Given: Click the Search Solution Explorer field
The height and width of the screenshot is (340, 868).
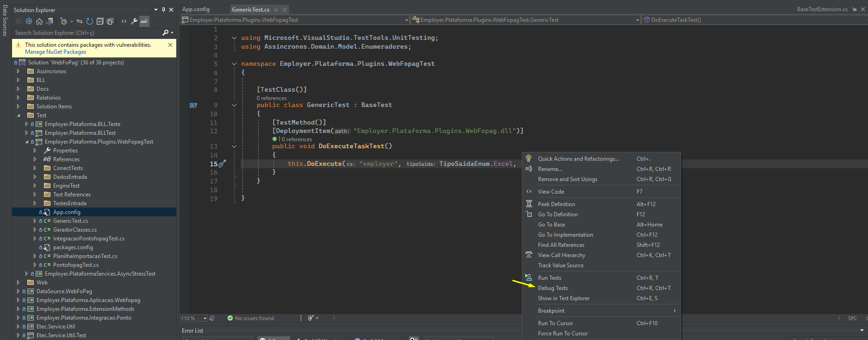Looking at the screenshot, I should pos(88,33).
